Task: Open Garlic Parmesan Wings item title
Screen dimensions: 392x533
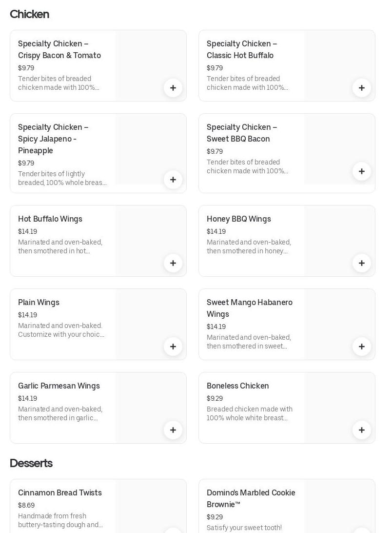Action: (x=59, y=386)
